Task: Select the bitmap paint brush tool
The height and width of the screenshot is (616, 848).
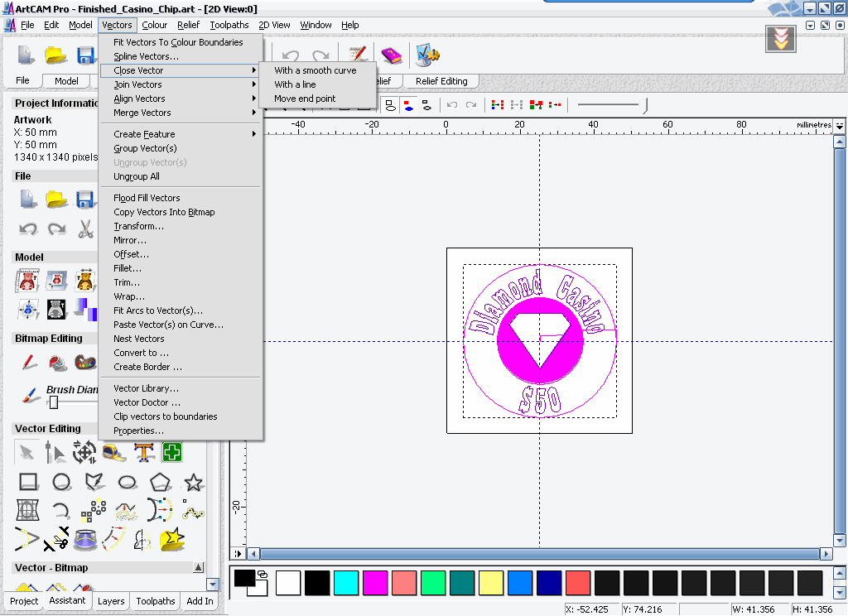Action: click(31, 394)
